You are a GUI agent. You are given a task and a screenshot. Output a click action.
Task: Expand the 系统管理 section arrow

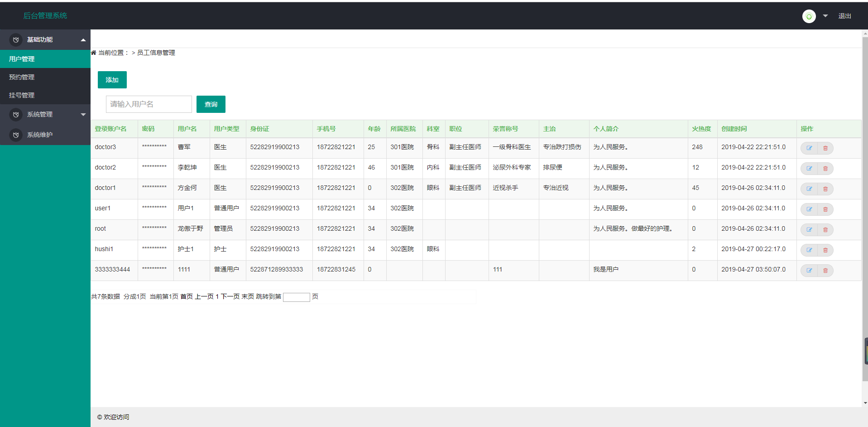click(x=83, y=115)
